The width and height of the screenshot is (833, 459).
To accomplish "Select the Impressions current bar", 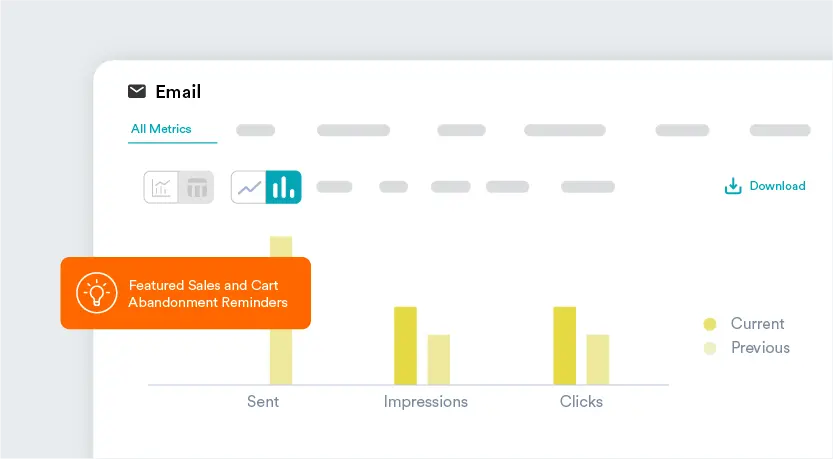I will pos(405,345).
